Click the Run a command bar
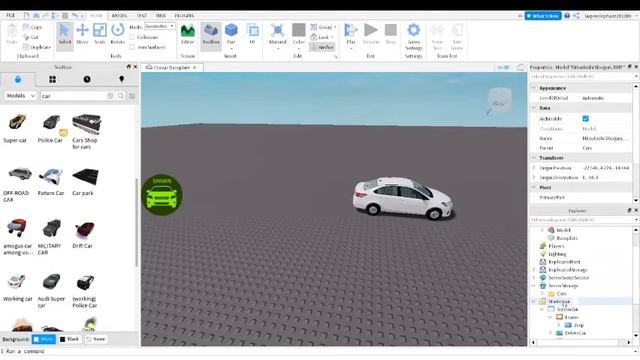 [x=318, y=351]
